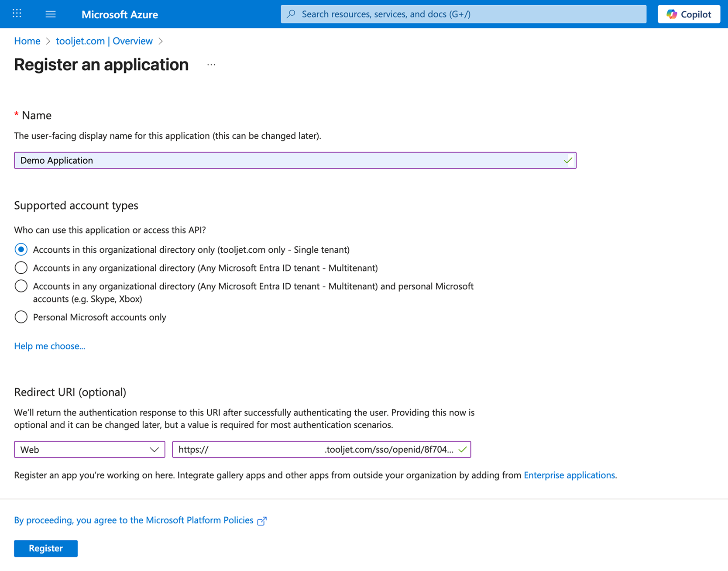Select Multitenant and personal Microsoft accounts option
728x571 pixels.
[21, 286]
